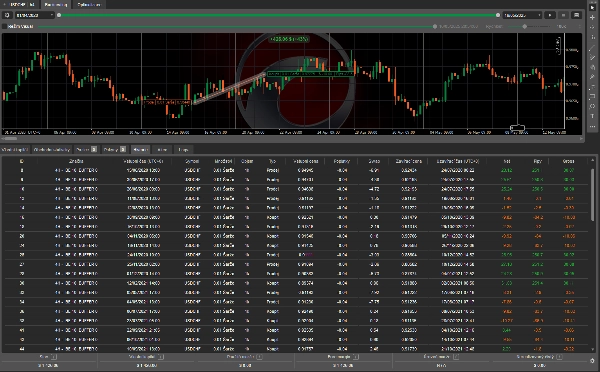Switch to the Optimization tab
Image resolution: width=600 pixels, height=372 pixels.
[x=89, y=4]
